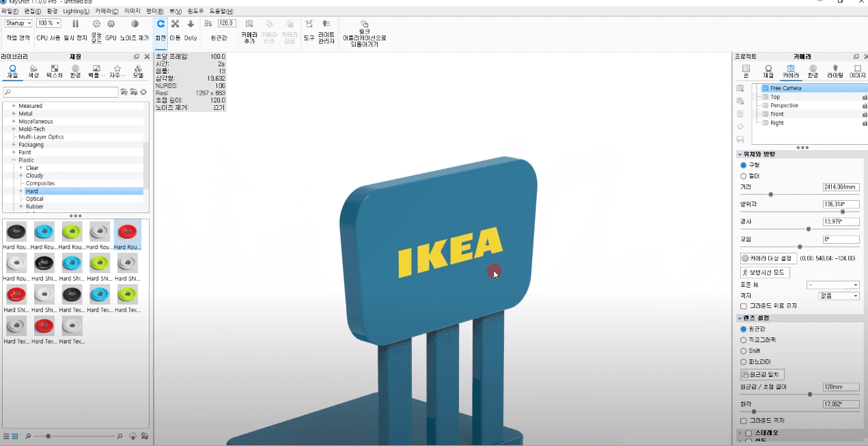This screenshot has height=446, width=868.
Task: Toggle the 성능 모드 performance mode icon
Action: 96,24
